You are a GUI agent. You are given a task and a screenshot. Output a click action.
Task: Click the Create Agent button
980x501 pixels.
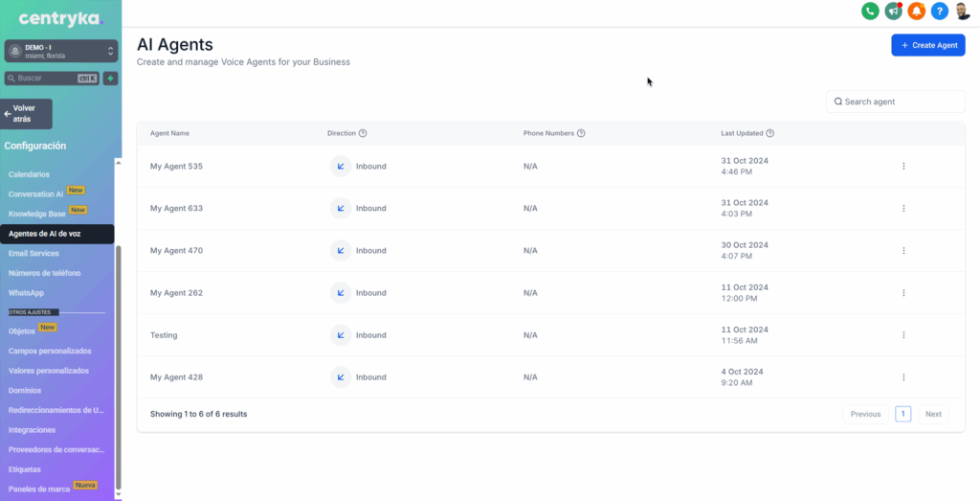click(x=927, y=45)
